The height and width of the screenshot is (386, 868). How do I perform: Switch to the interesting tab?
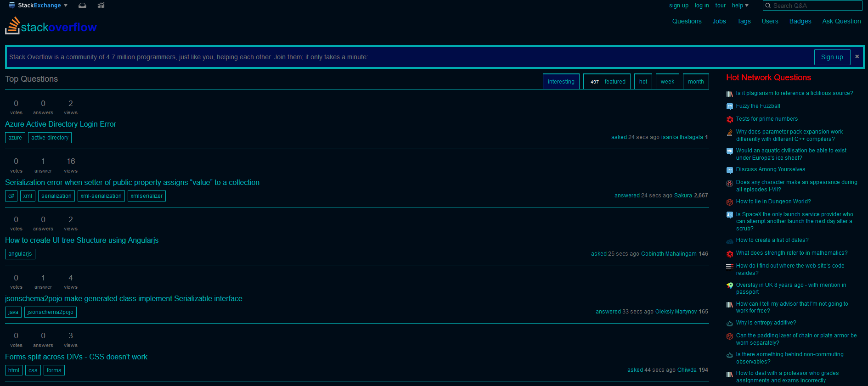(561, 82)
